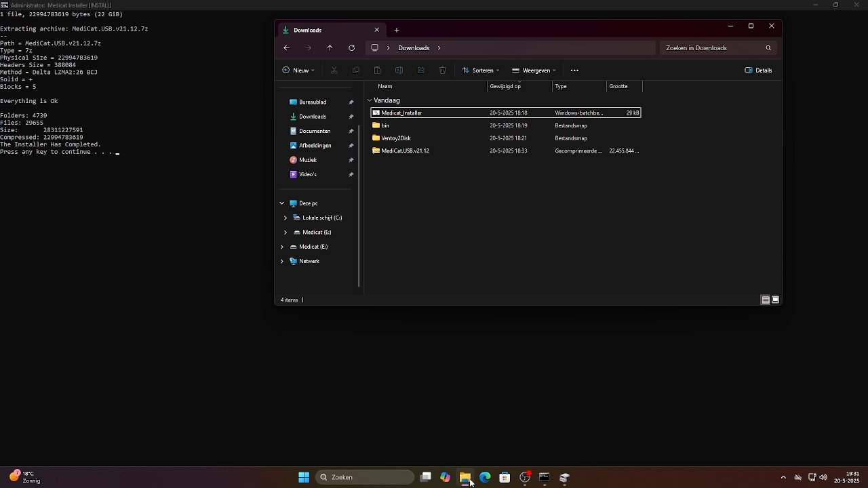This screenshot has width=868, height=488.
Task: Open Task View from taskbar
Action: coord(426,477)
